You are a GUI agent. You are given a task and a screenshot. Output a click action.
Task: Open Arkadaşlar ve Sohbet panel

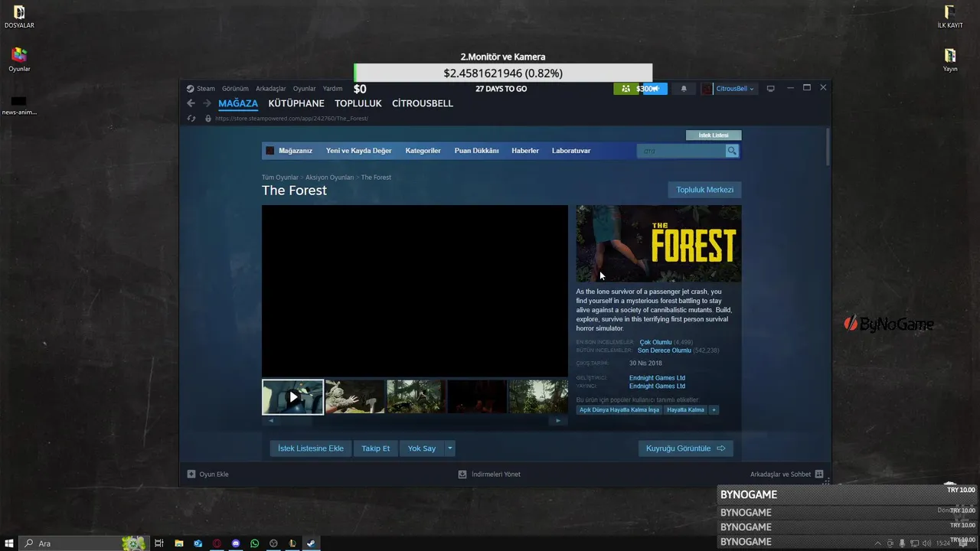click(x=786, y=474)
